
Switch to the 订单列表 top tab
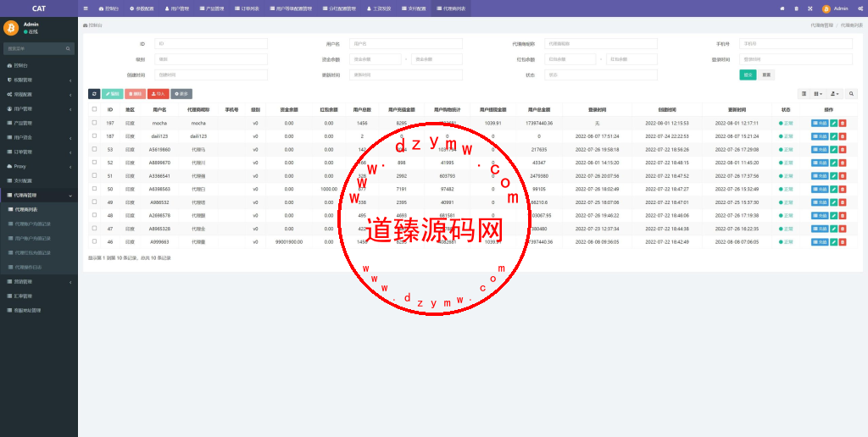click(x=247, y=8)
